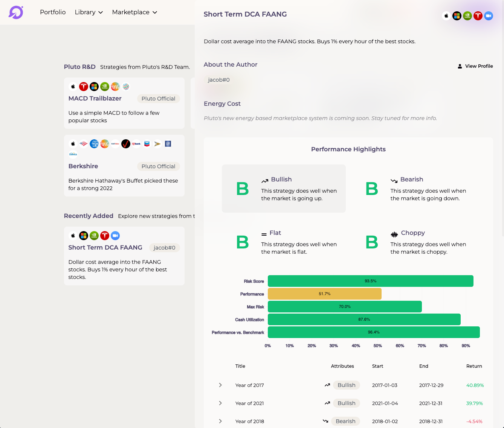
Task: Open the Berkshire strategy card
Action: coord(124,166)
